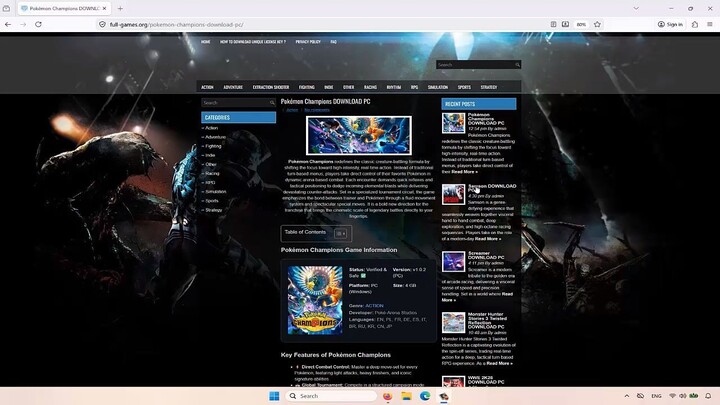
Task: Open the Firefox application menu
Action: [x=710, y=24]
